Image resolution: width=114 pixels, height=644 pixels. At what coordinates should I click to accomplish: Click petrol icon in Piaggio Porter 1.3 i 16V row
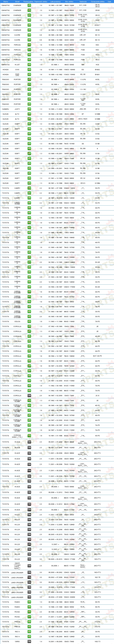pos(29,89)
